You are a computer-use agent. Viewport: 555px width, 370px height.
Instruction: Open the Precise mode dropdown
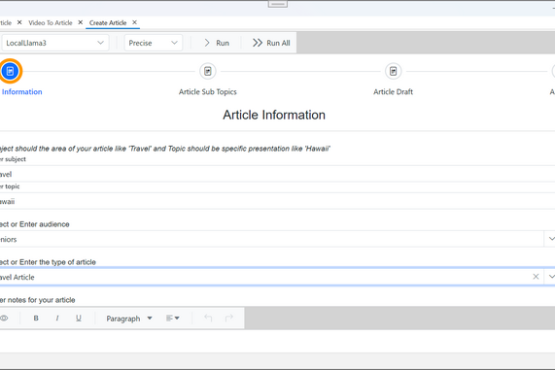click(153, 43)
